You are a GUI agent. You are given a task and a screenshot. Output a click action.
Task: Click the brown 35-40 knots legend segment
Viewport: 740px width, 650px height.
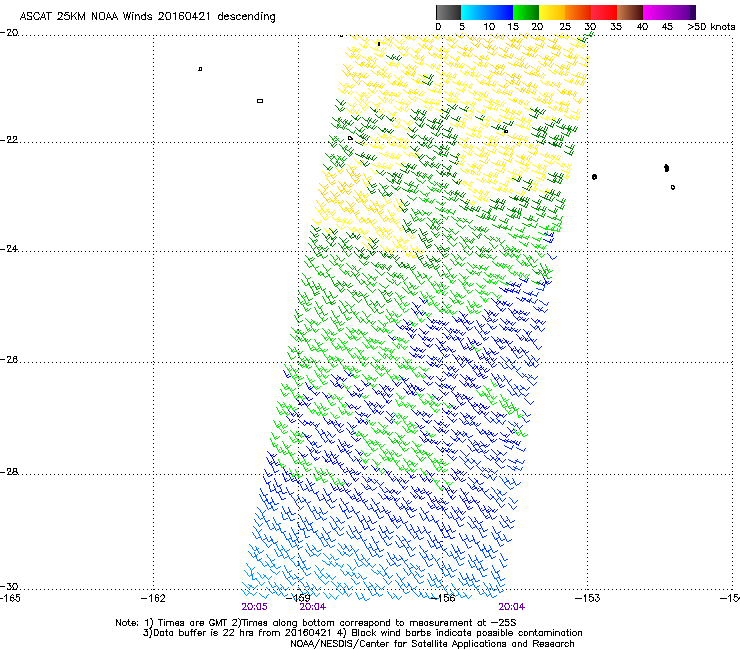click(630, 12)
